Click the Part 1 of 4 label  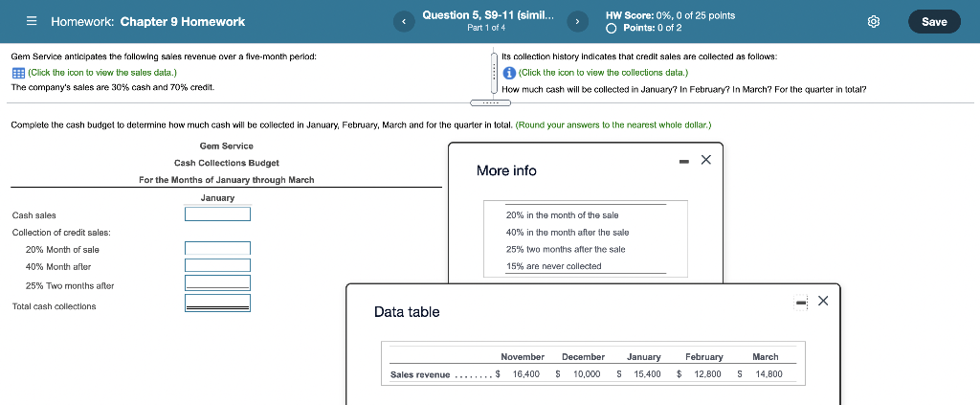(x=486, y=28)
